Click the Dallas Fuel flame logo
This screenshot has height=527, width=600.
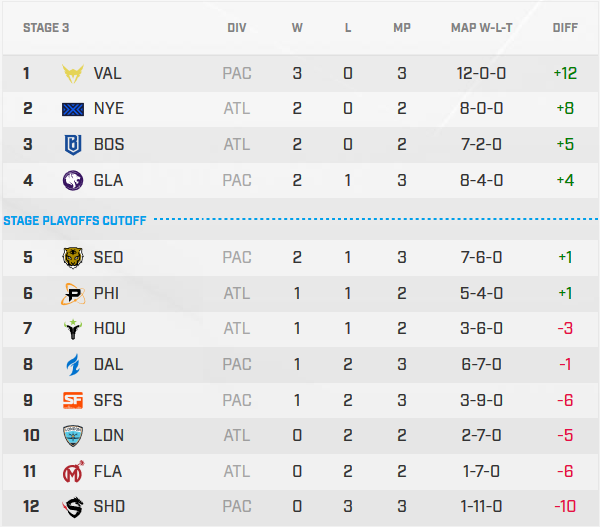point(73,365)
